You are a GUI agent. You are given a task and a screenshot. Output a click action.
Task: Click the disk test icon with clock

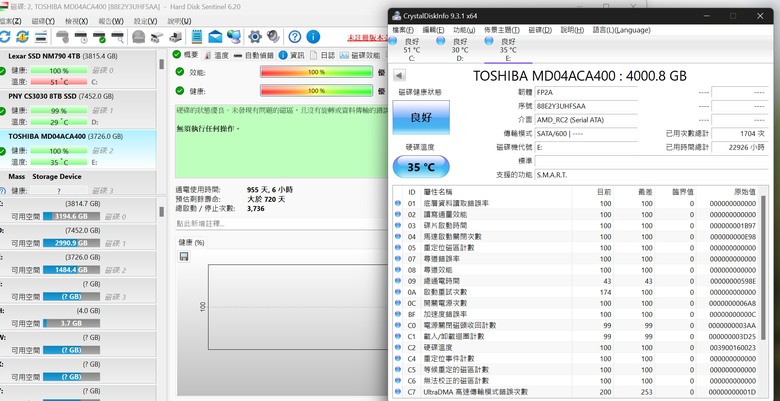click(81, 36)
